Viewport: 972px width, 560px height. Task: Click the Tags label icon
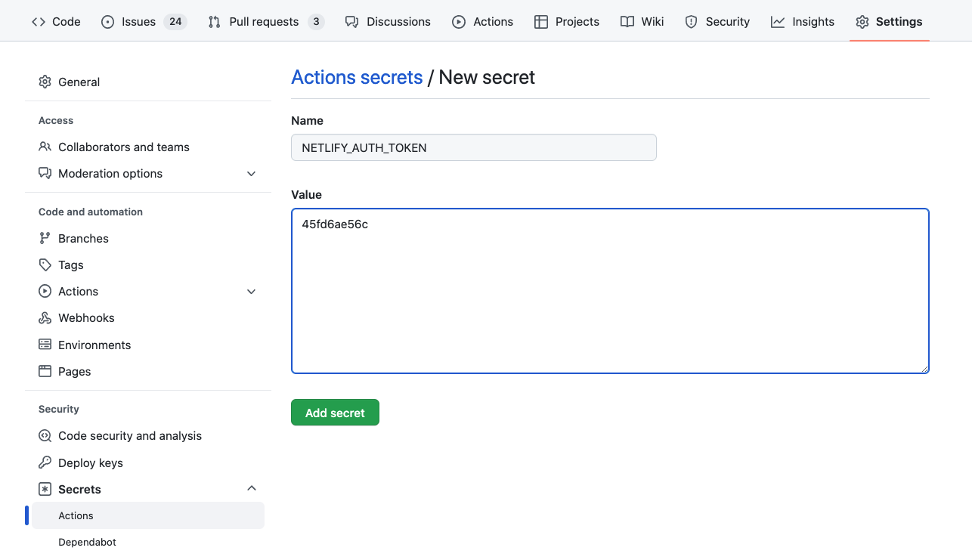[x=45, y=265]
